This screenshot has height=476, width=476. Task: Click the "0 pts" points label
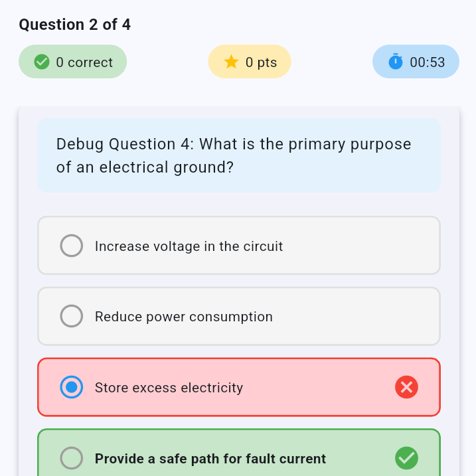pyautogui.click(x=261, y=62)
